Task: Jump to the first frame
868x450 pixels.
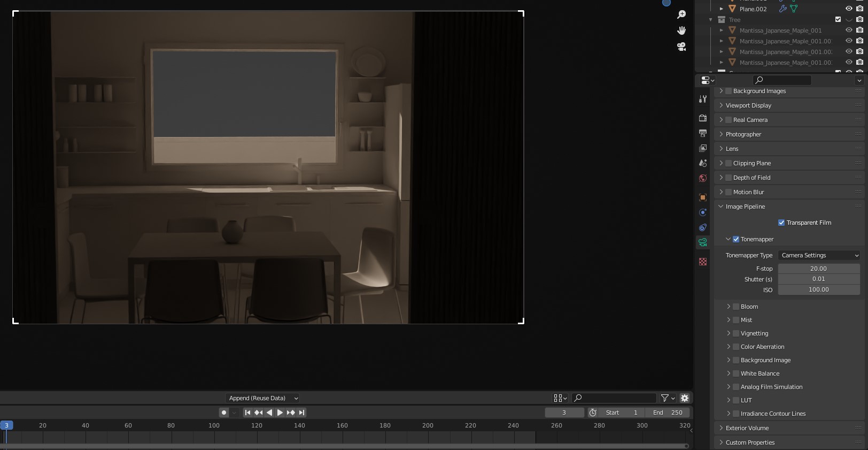Action: [247, 413]
